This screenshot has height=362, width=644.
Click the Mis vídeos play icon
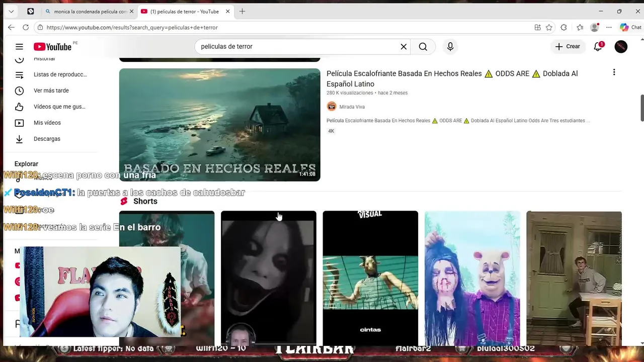tap(19, 123)
